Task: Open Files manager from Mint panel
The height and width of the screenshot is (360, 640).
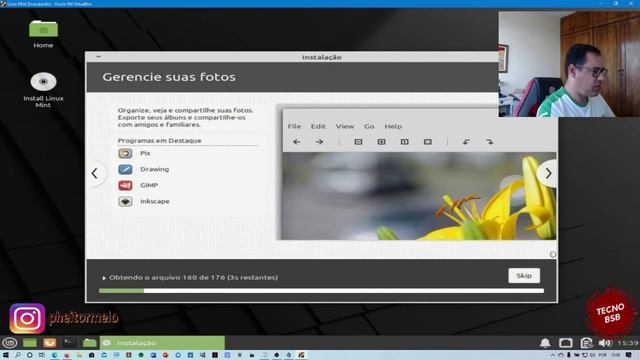Action: pos(89,343)
